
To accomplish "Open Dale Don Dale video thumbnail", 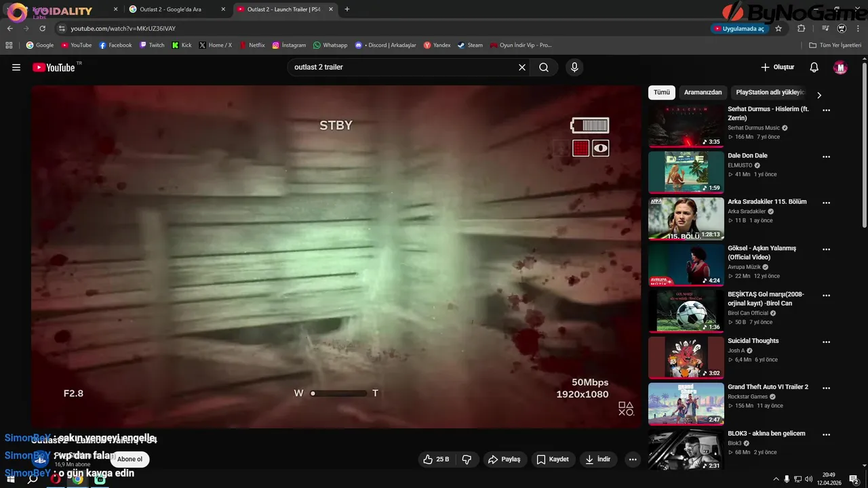I will coord(686,172).
